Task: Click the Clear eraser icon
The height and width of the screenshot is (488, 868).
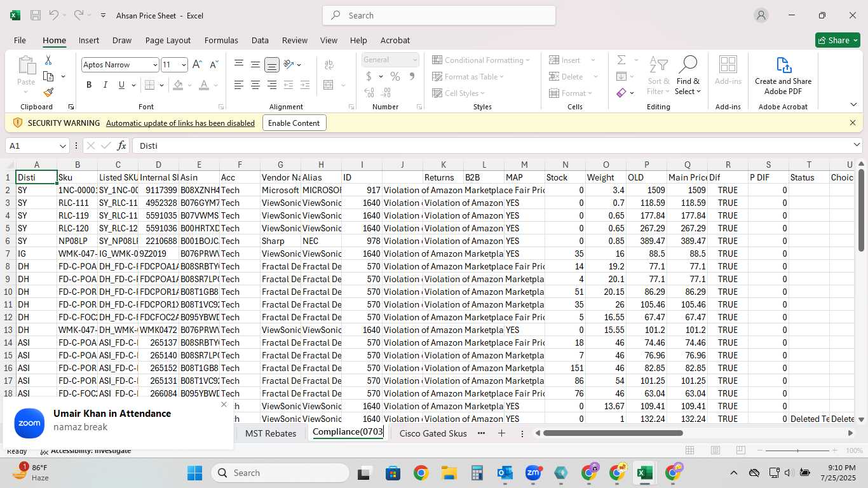Action: 621,93
